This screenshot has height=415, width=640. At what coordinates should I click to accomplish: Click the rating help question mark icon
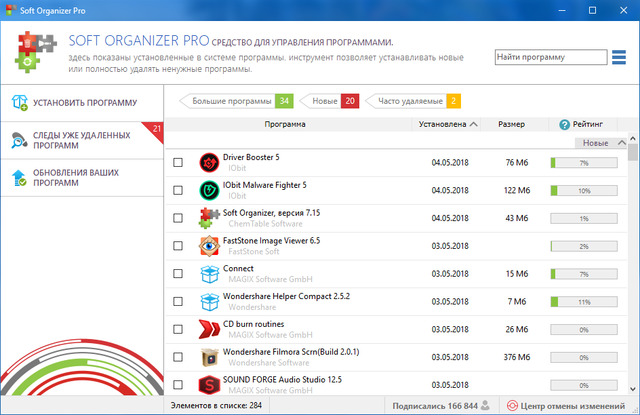(x=565, y=125)
